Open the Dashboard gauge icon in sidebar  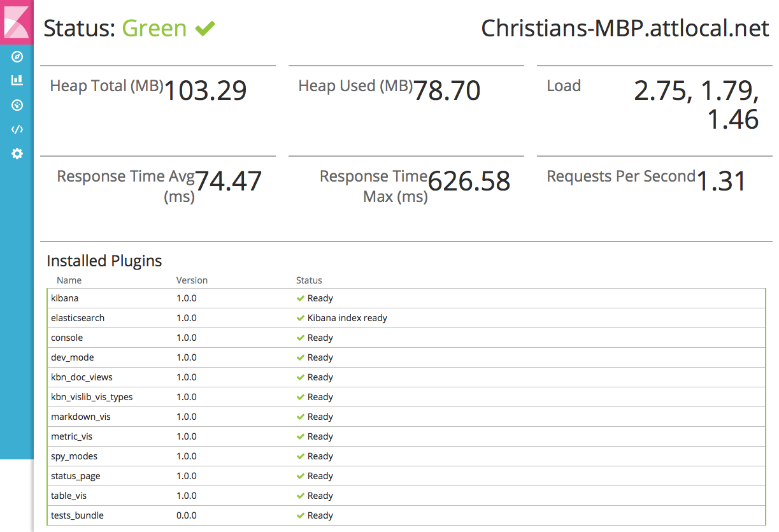(17, 105)
